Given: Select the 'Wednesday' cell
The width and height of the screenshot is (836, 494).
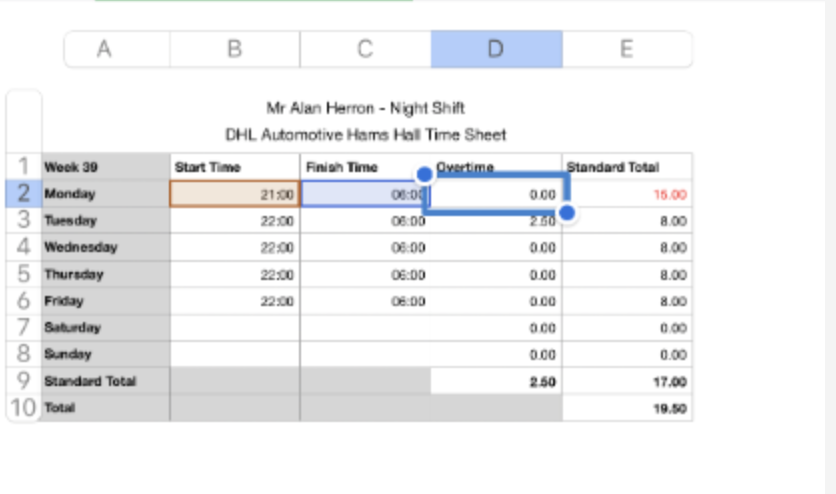Looking at the screenshot, I should tap(106, 247).
